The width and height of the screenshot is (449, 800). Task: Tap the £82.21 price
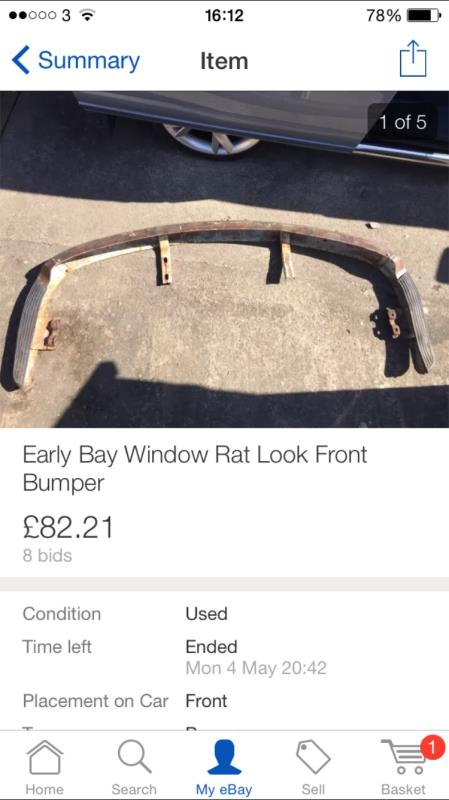pos(68,528)
